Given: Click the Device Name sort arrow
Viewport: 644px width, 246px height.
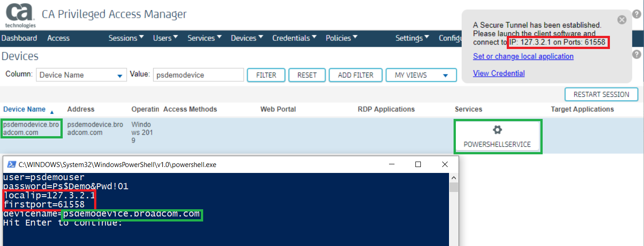Looking at the screenshot, I should (52, 112).
